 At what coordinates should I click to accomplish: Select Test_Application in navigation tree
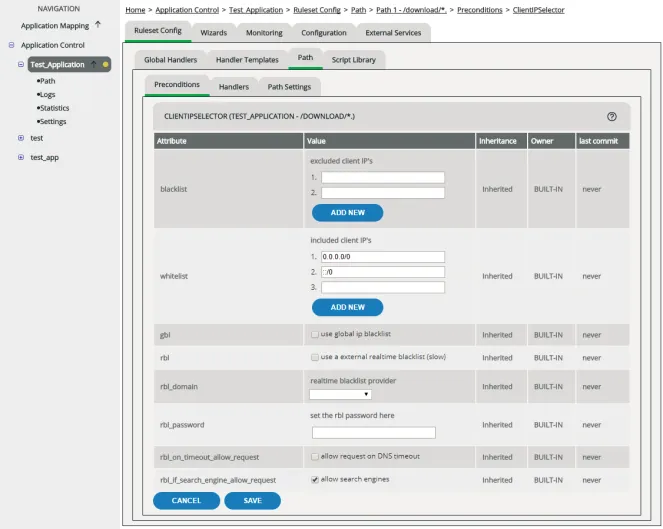pyautogui.click(x=58, y=64)
